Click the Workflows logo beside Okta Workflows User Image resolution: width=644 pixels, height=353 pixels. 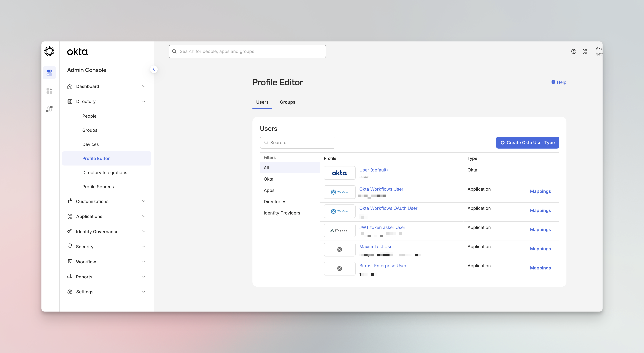point(339,192)
